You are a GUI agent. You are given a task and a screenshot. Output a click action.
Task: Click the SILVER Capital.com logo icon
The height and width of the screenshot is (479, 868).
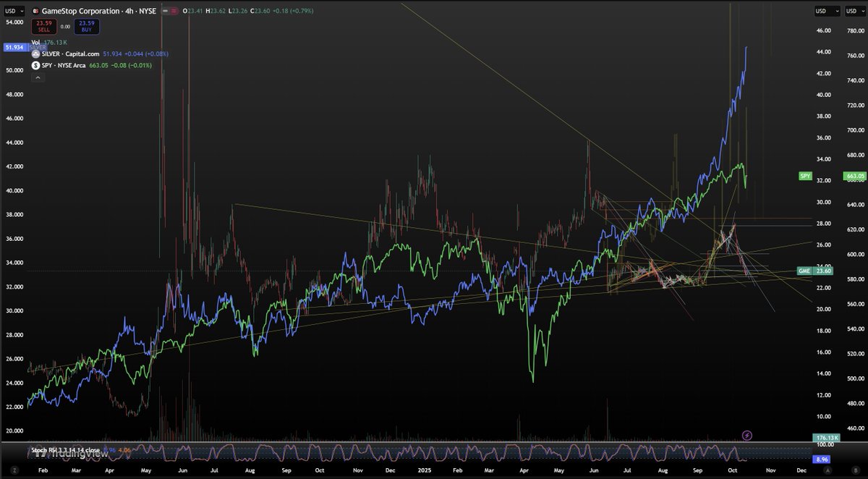[x=35, y=54]
